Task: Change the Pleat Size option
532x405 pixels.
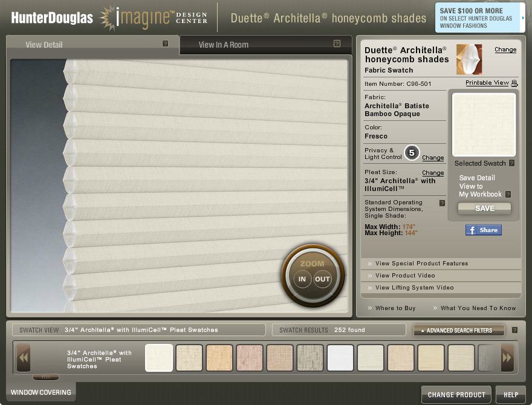Action: (433, 173)
